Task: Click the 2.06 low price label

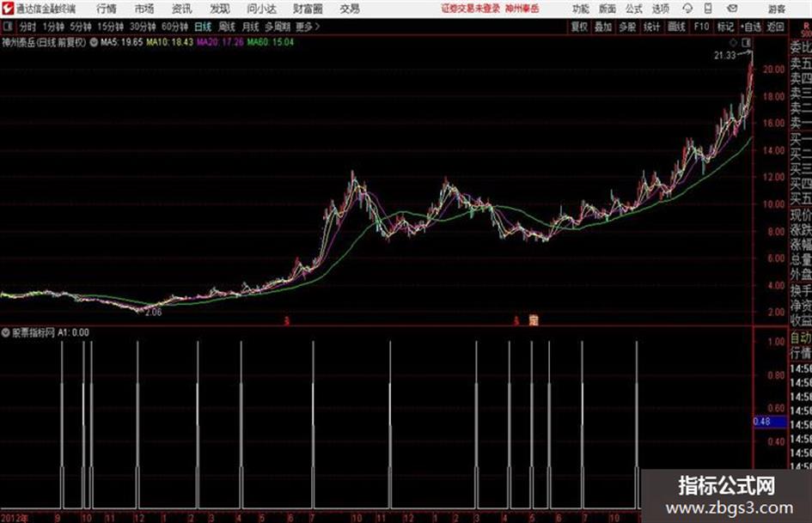Action: pos(153,313)
